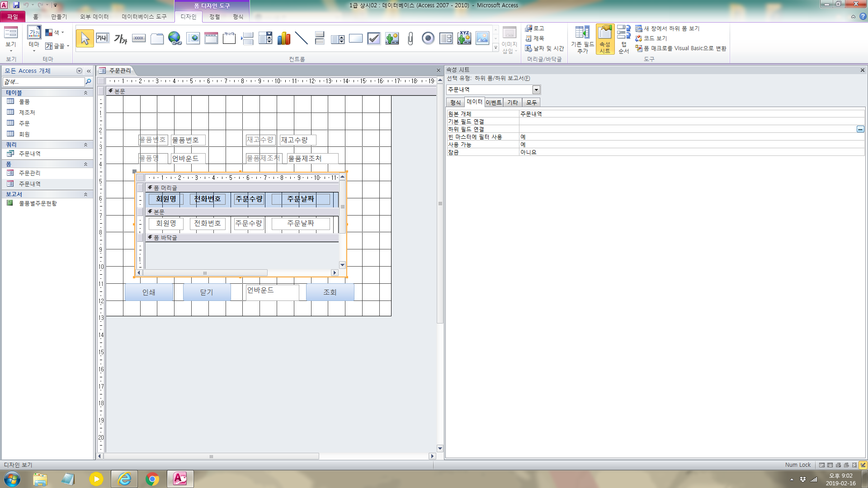The width and height of the screenshot is (868, 488).
Task: Select the Text Box control tool
Action: coord(103,38)
